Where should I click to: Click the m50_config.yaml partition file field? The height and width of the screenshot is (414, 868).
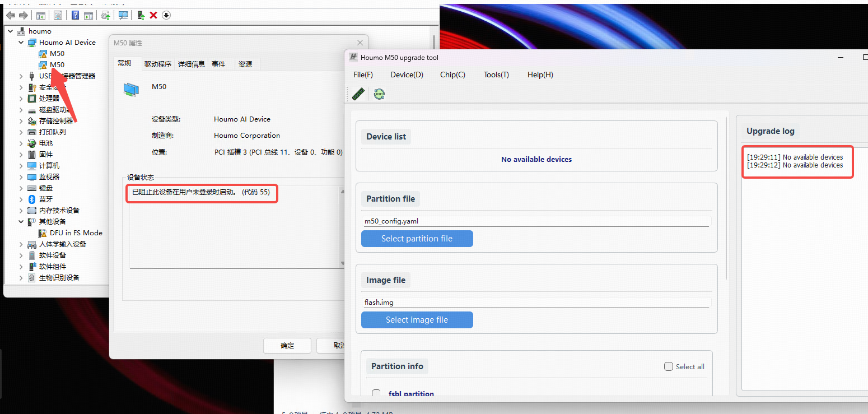(x=536, y=221)
